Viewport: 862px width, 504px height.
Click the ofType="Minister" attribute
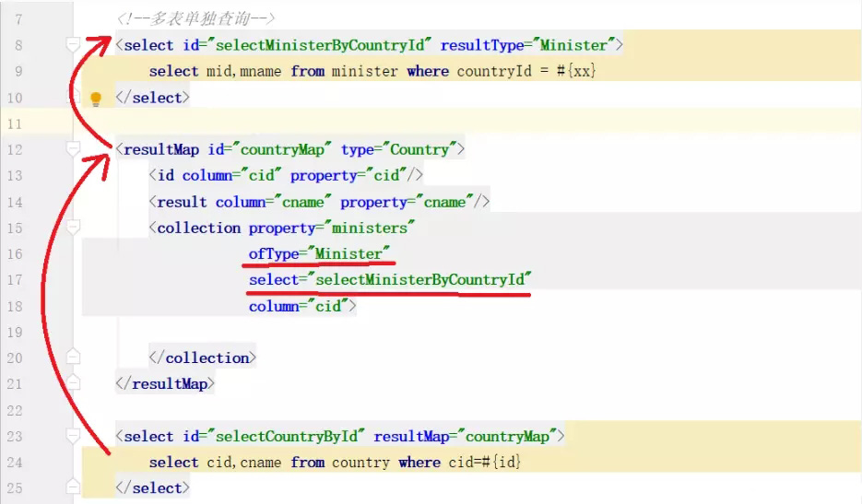pos(319,254)
